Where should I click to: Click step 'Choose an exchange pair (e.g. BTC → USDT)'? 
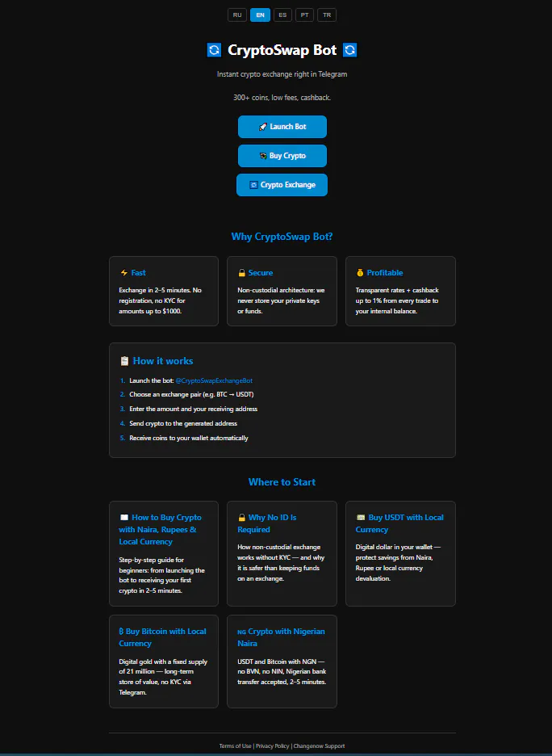[191, 394]
